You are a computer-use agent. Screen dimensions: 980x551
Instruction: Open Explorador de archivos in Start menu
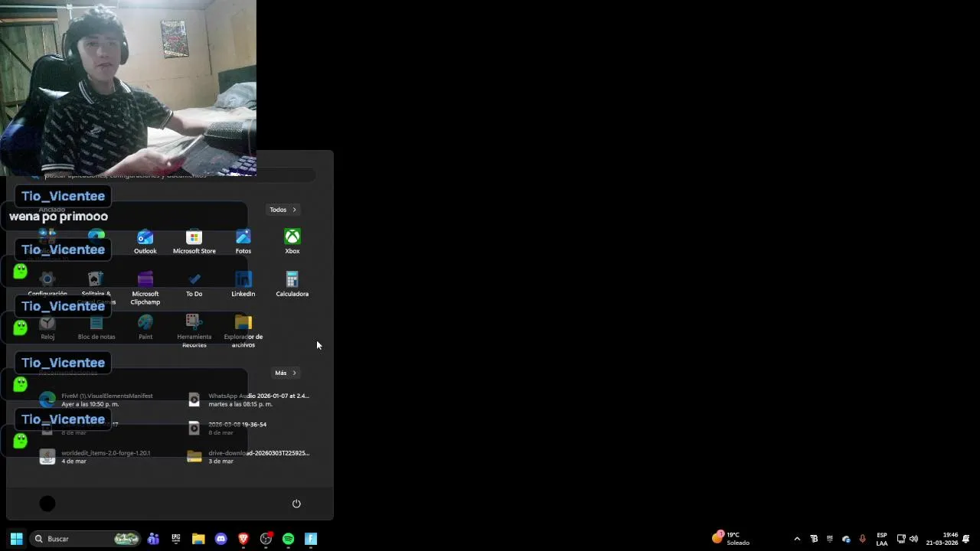(x=243, y=331)
